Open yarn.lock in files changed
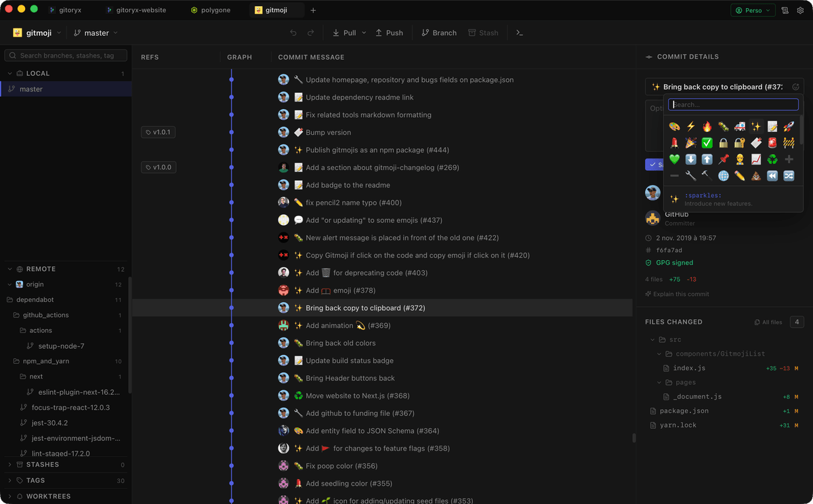Viewport: 813px width, 504px height. coord(678,425)
